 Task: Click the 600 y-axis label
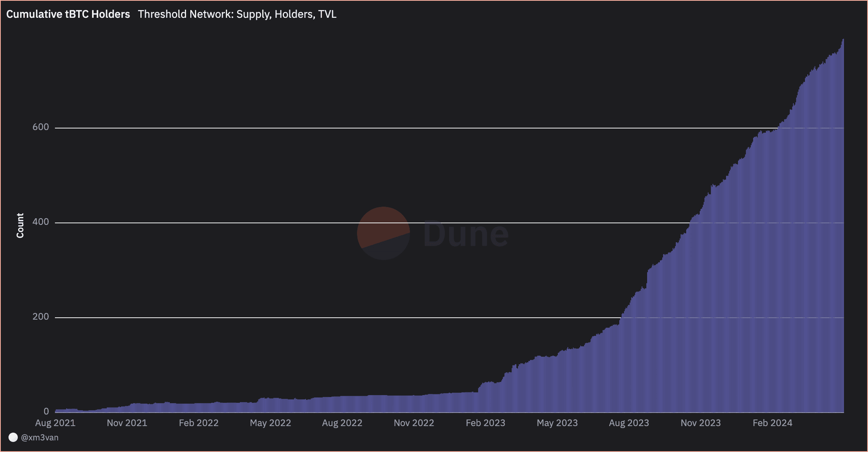tap(41, 127)
